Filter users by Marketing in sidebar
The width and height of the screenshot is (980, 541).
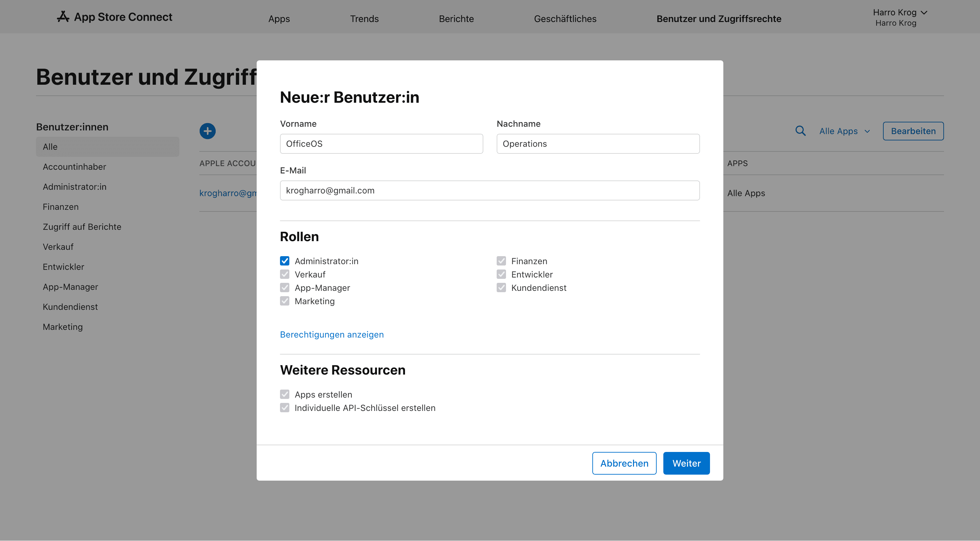coord(62,327)
